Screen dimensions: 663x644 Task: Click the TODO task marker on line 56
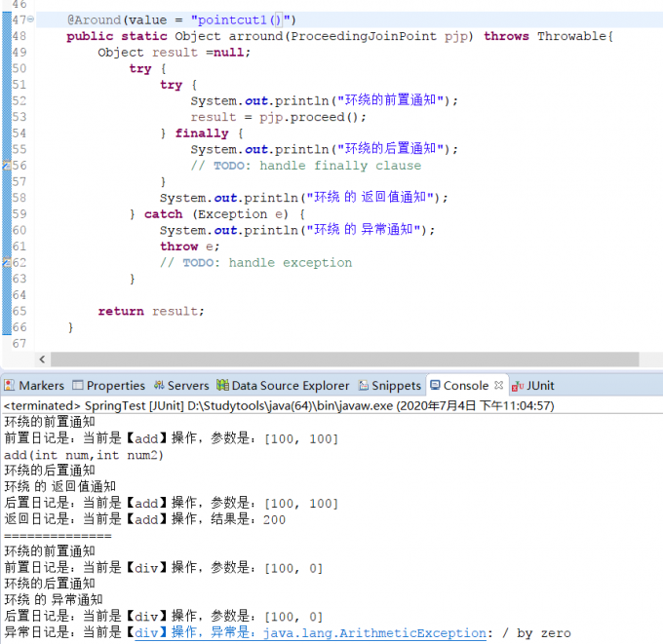click(6, 166)
